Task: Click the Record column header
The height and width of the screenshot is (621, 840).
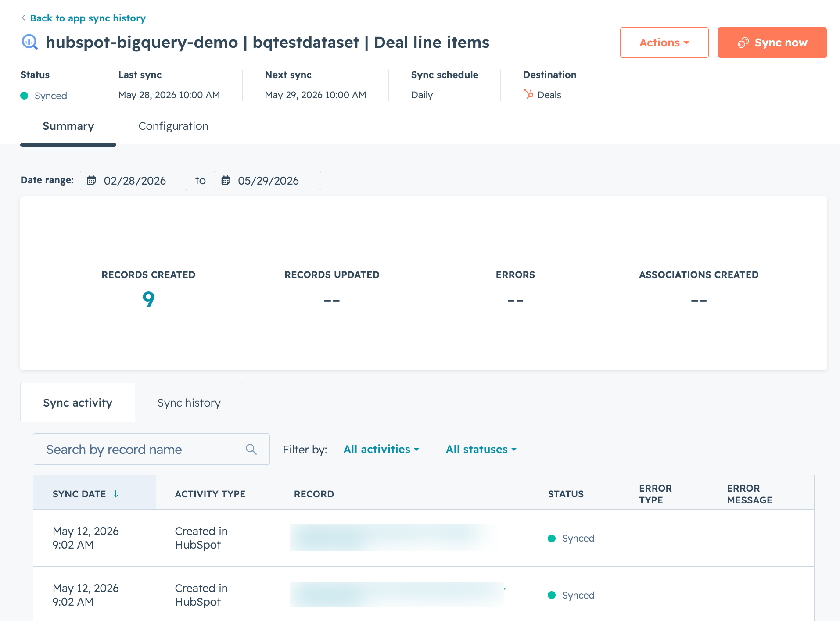Action: (314, 494)
